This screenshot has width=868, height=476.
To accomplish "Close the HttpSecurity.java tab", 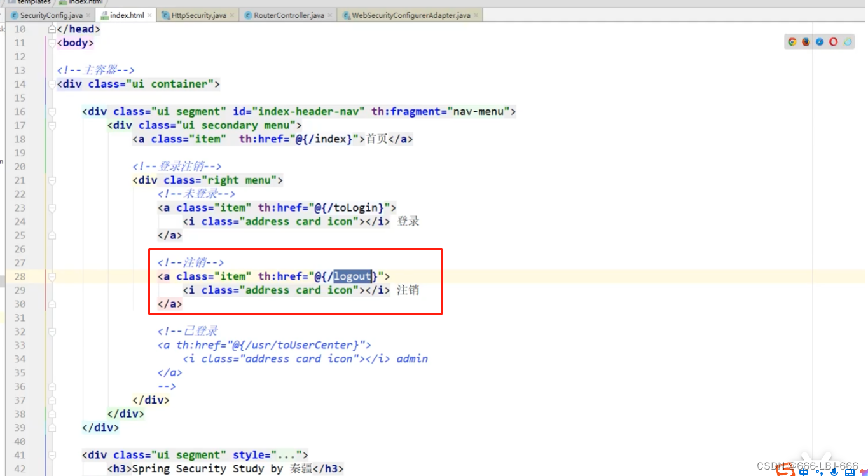I will tap(232, 15).
